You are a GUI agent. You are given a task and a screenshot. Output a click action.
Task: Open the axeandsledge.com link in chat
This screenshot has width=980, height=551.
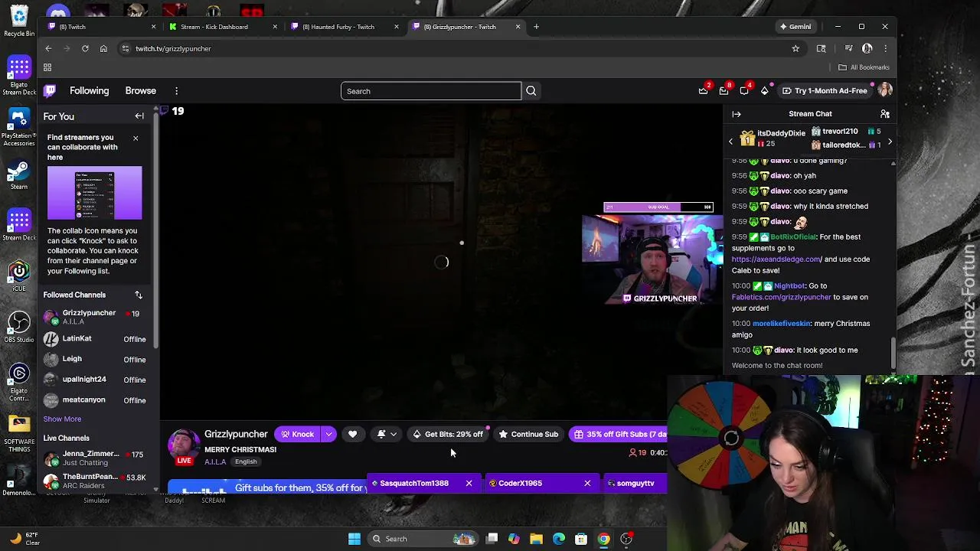coord(777,259)
